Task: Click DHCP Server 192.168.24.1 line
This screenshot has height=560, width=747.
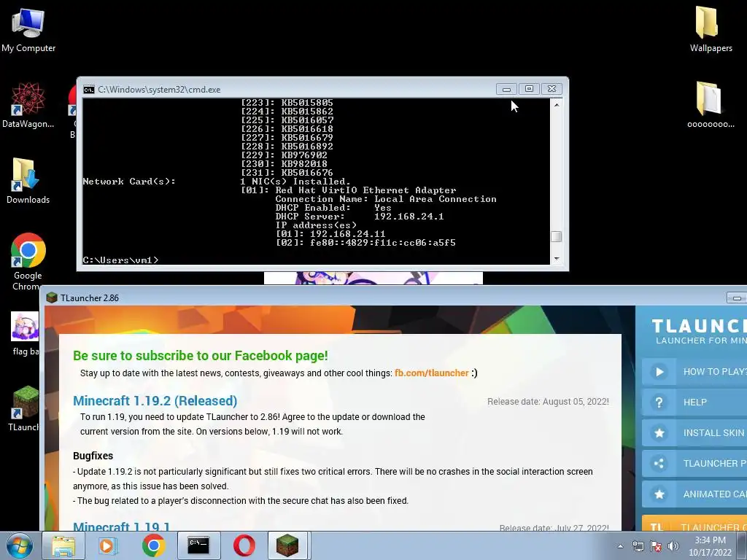Action: 359,217
